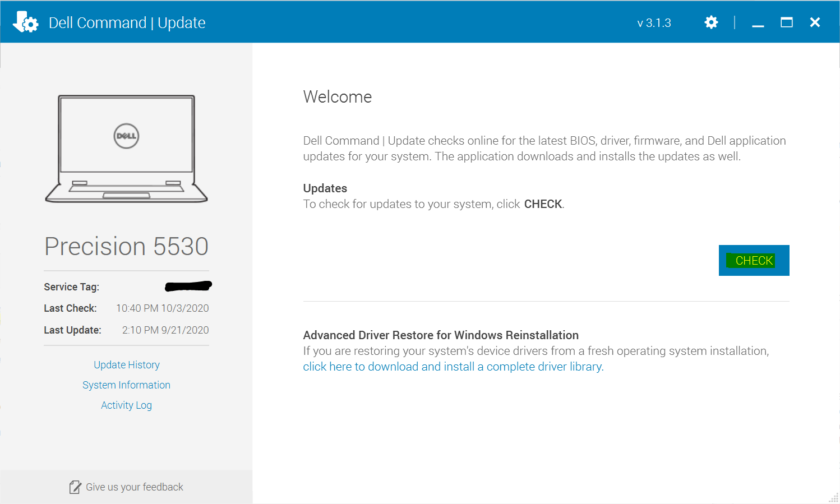Screen dimensions: 840x504
Task: Click the redacted Service Tag value
Action: (x=188, y=286)
